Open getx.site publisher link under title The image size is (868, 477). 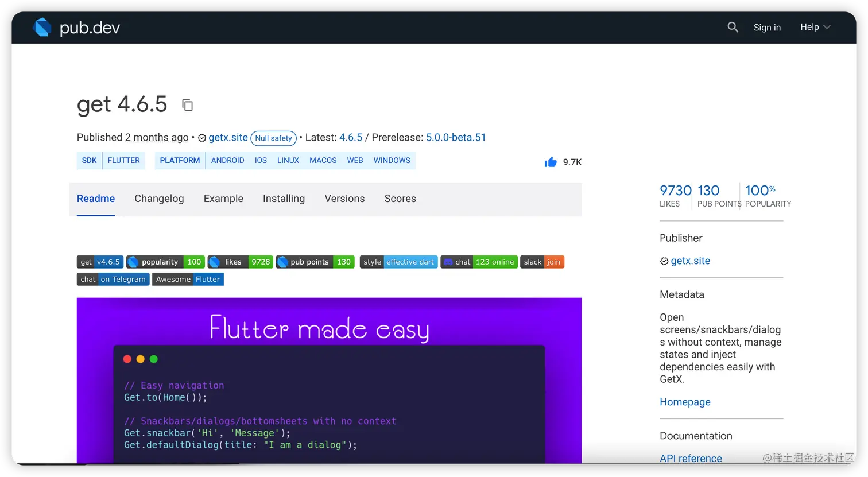[x=228, y=138]
